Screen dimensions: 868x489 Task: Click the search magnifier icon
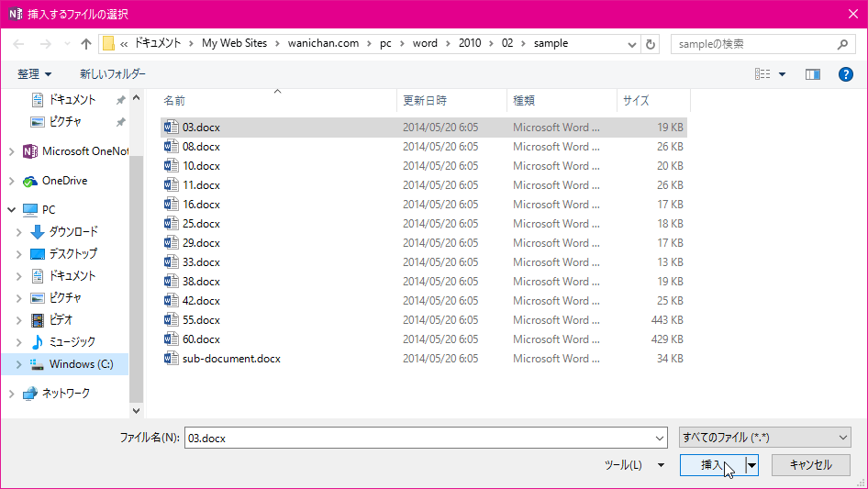pos(842,44)
